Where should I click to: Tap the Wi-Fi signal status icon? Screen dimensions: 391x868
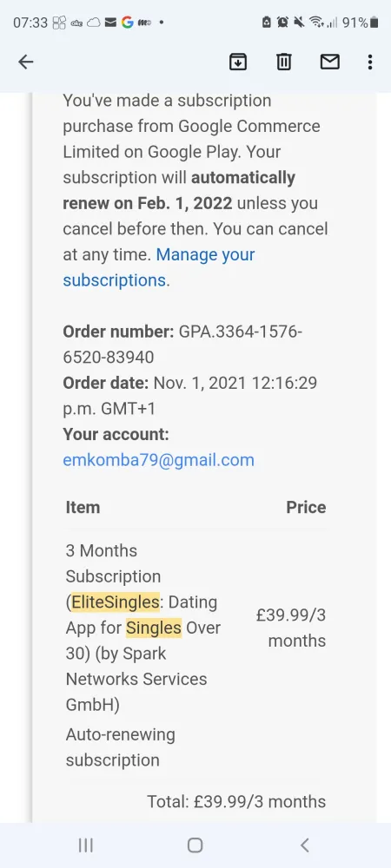[x=317, y=23]
